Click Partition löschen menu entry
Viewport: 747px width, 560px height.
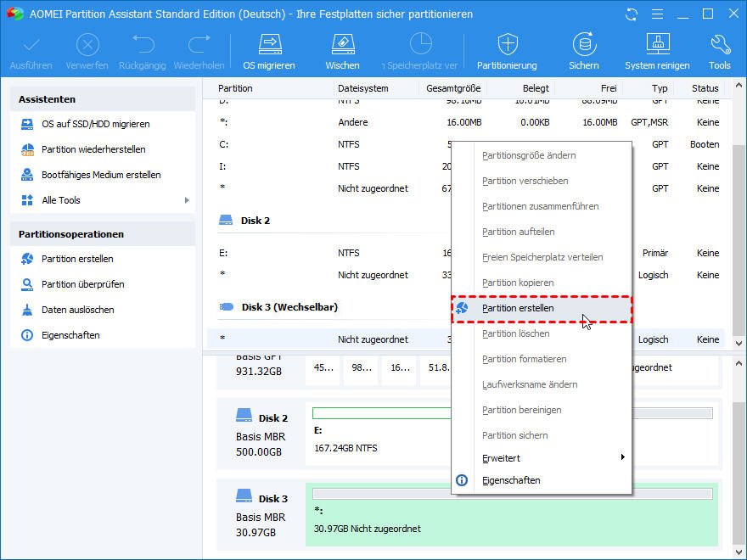pyautogui.click(x=542, y=333)
